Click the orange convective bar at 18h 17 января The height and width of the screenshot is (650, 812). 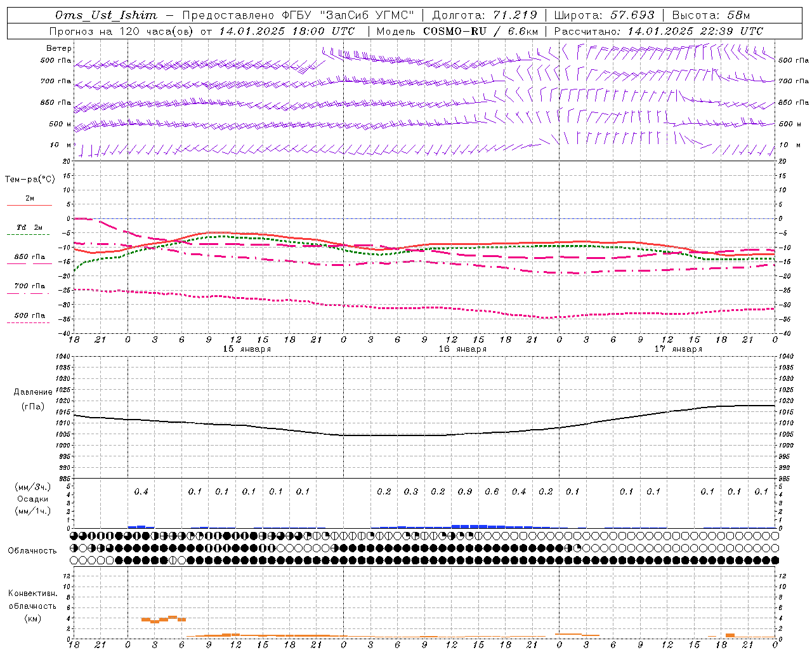pos(730,635)
